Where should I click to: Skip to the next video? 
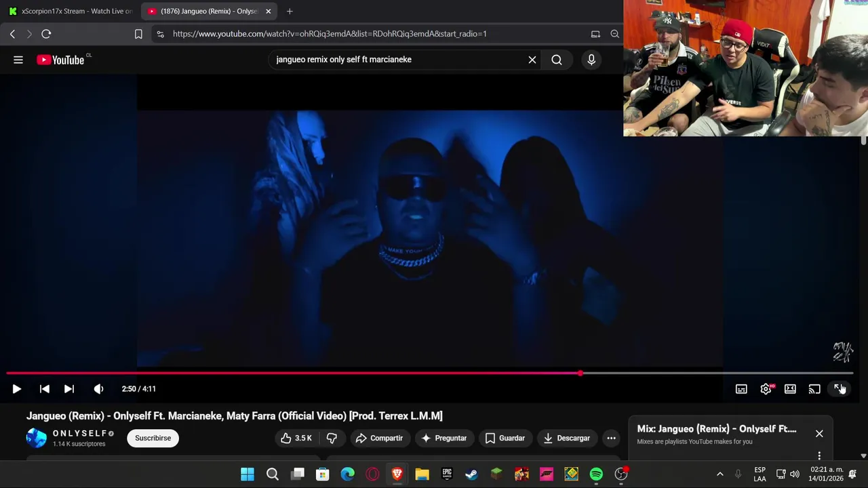click(68, 389)
